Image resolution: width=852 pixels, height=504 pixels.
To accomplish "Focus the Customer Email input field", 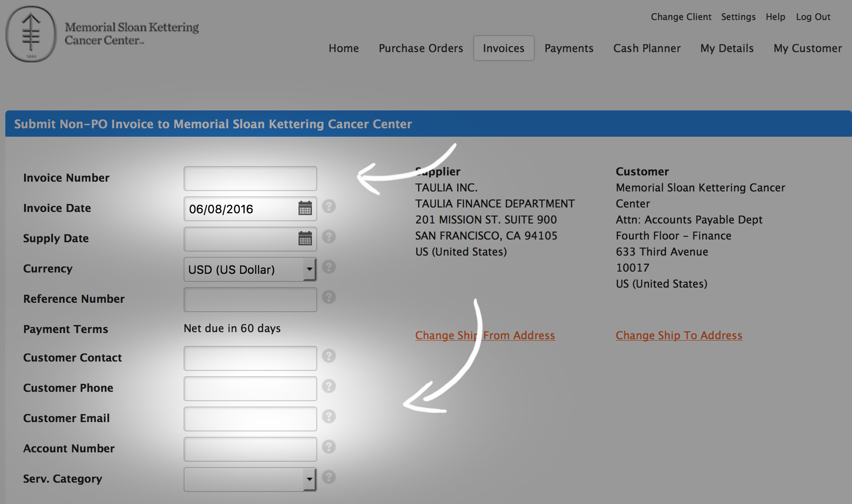I will point(250,419).
